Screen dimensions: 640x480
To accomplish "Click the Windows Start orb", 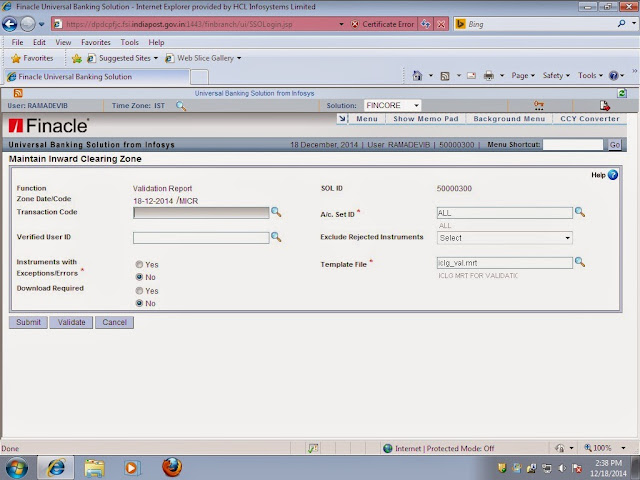I will pyautogui.click(x=16, y=468).
